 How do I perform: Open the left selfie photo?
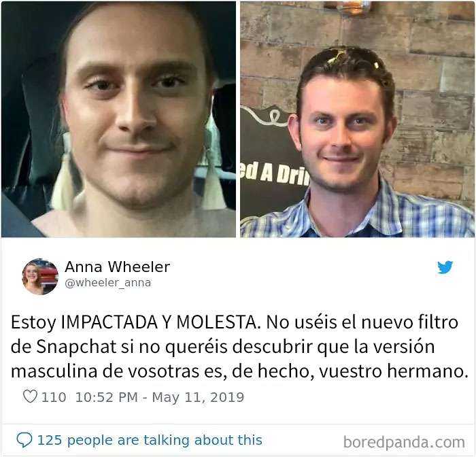(118, 119)
